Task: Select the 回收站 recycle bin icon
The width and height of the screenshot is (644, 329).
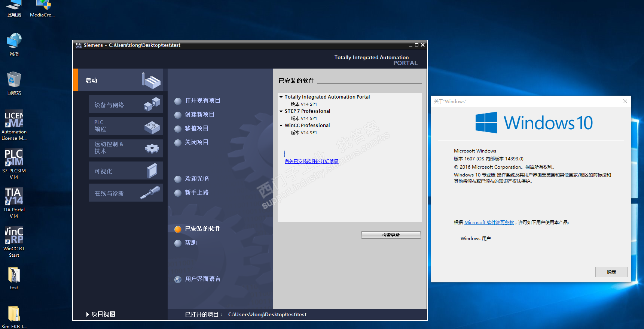Action: click(14, 83)
